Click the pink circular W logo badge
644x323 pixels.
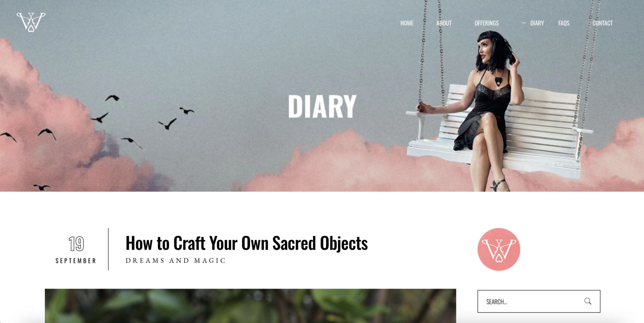pos(499,249)
